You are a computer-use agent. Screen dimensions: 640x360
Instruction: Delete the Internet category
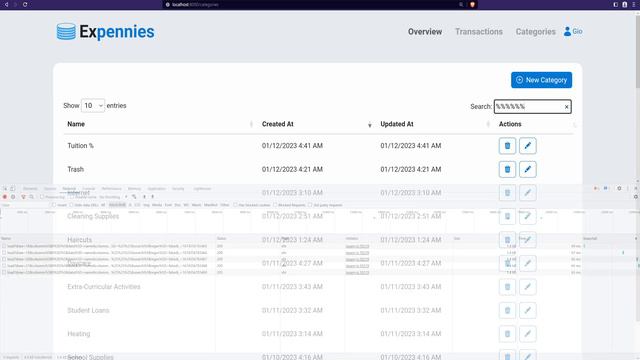pos(507,193)
